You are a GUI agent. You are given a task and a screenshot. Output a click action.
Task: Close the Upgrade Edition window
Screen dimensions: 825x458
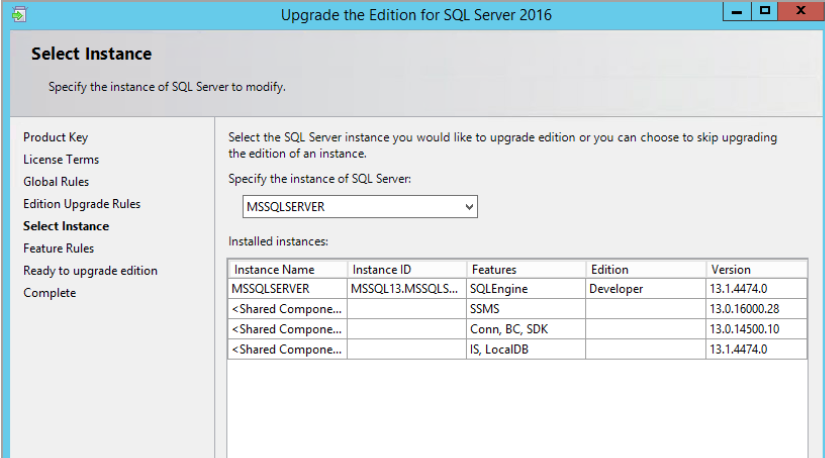tap(801, 11)
